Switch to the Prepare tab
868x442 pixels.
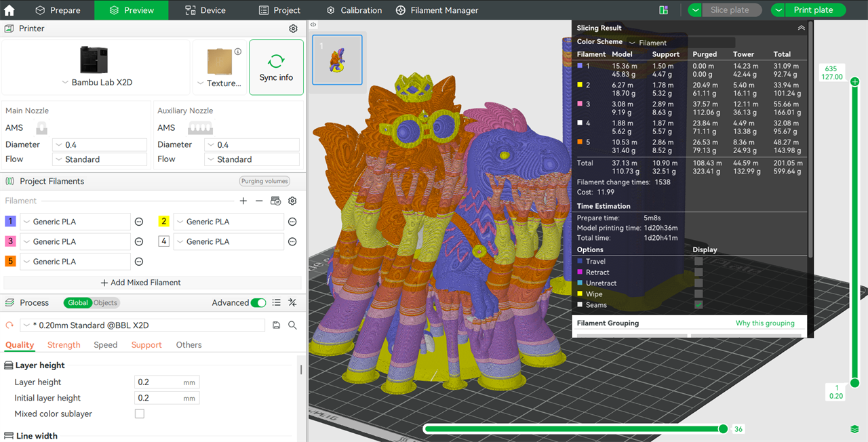click(58, 10)
